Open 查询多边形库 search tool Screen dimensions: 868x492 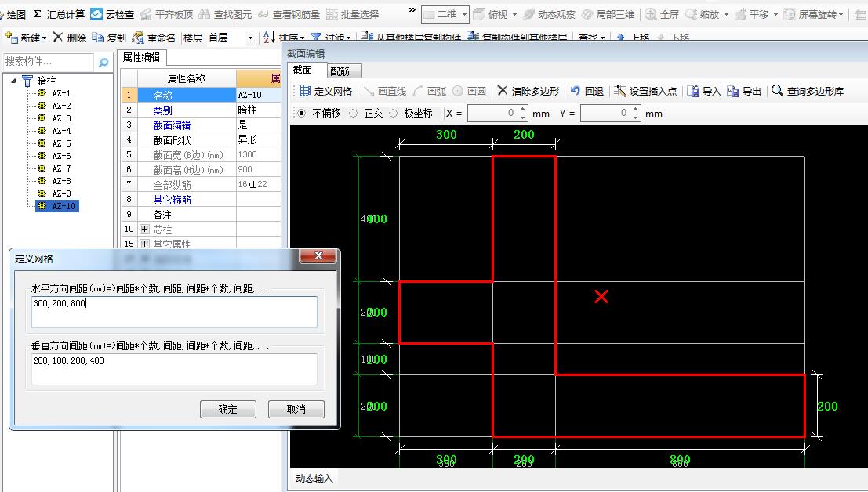pos(808,91)
